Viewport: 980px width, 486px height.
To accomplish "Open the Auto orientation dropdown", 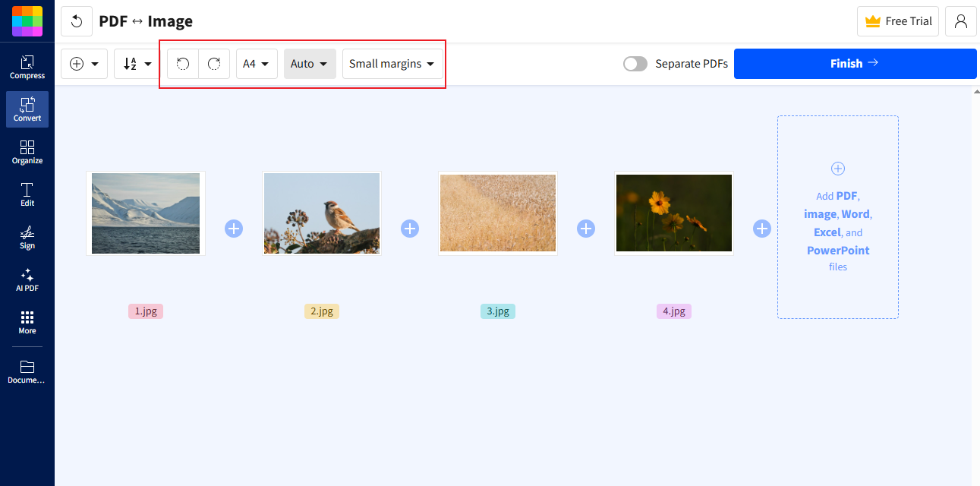I will point(309,63).
